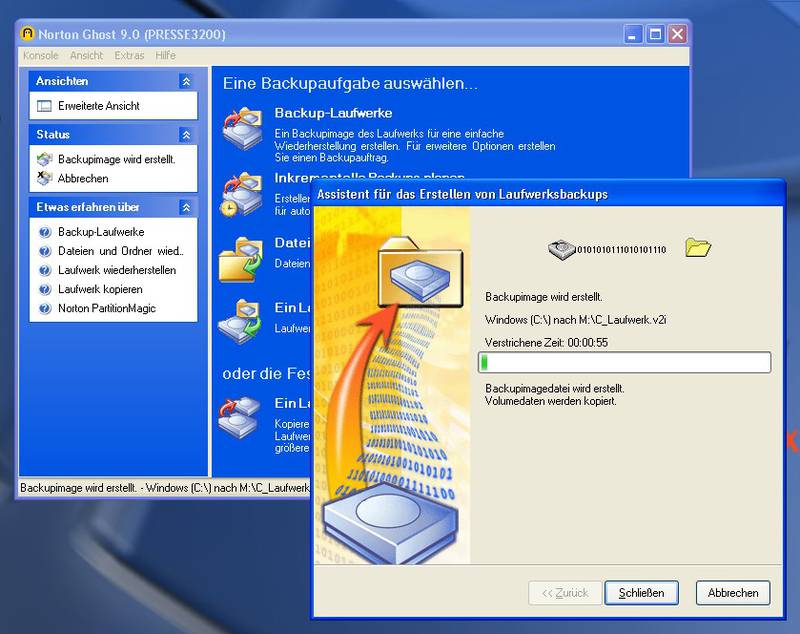Click the Zurück button in wizard
This screenshot has width=800, height=634.
(x=565, y=593)
